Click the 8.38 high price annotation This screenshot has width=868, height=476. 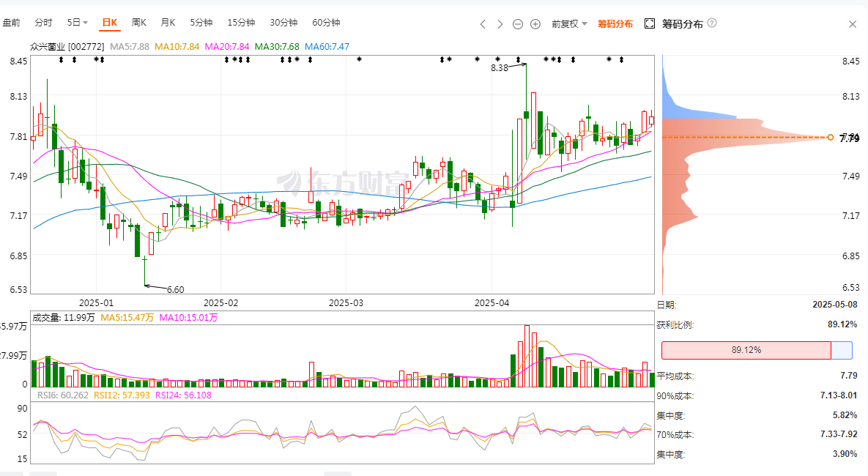point(500,68)
